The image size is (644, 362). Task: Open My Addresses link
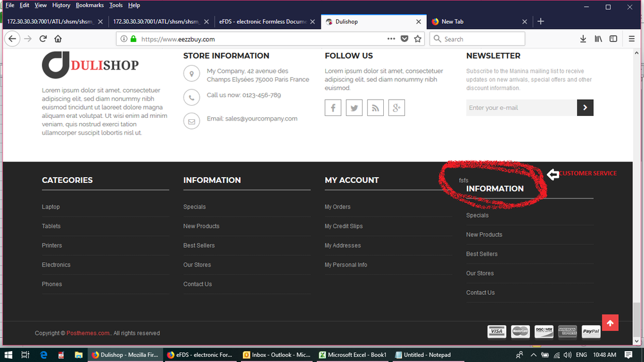(x=343, y=245)
